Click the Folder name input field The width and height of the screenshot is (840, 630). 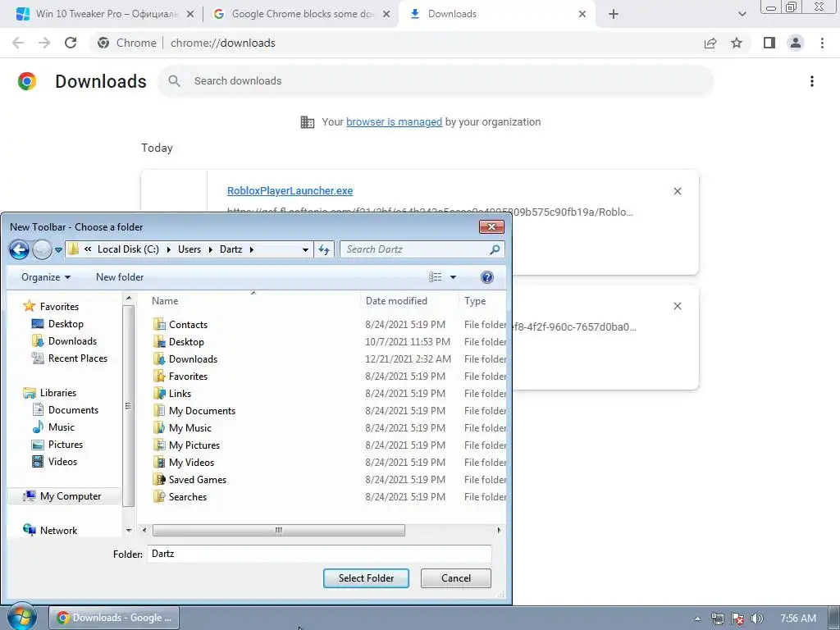point(319,554)
